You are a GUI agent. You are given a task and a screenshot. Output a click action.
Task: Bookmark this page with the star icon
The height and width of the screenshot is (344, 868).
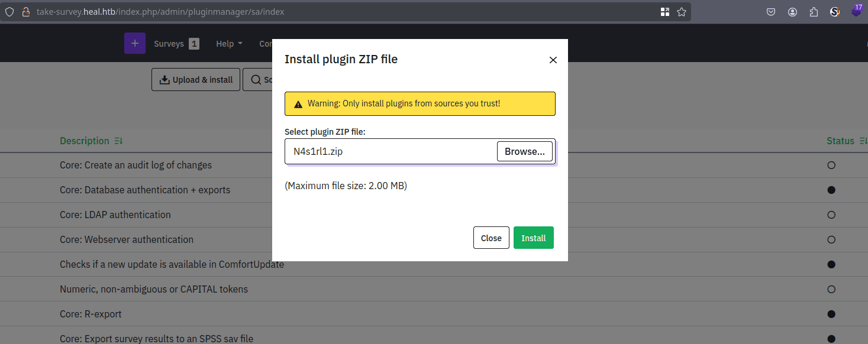click(682, 12)
